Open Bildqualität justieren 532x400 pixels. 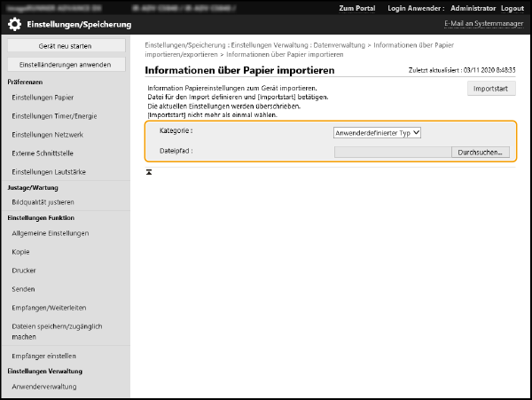43,202
